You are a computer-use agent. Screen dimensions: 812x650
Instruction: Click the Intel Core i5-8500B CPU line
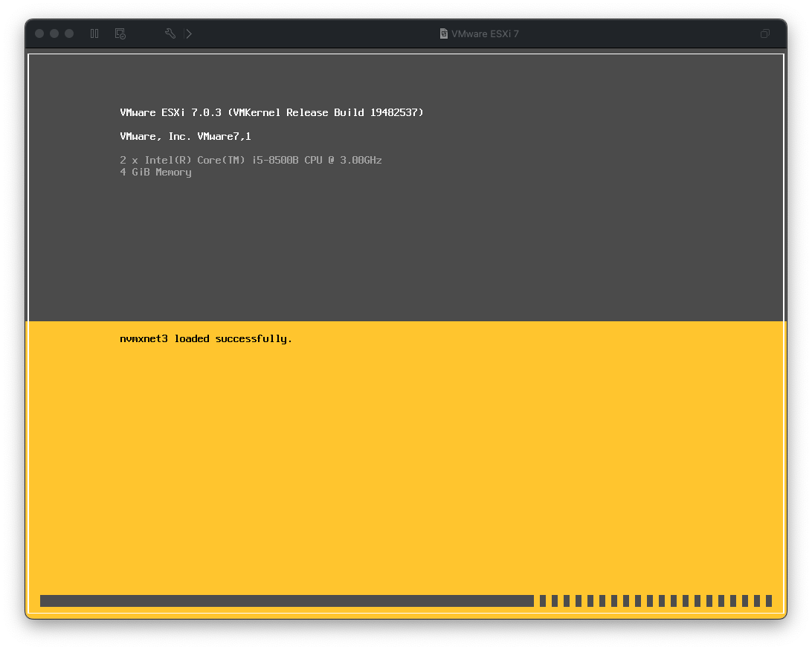251,161
